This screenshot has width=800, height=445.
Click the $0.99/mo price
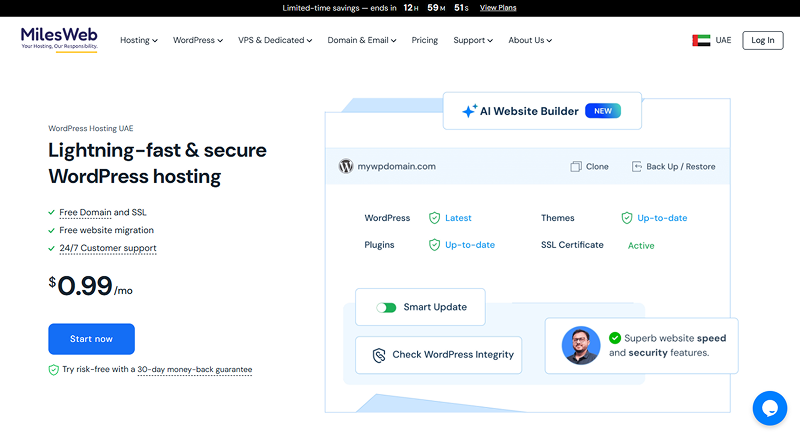click(90, 286)
